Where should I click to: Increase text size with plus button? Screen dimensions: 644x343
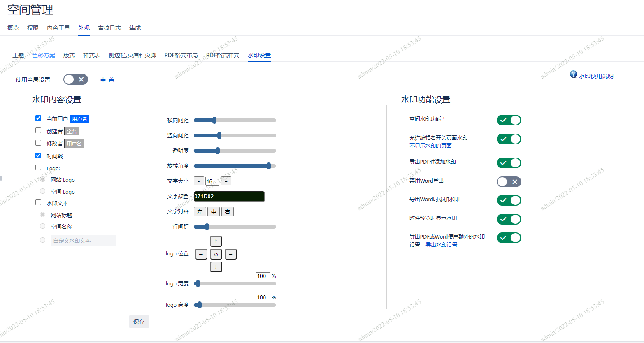226,181
